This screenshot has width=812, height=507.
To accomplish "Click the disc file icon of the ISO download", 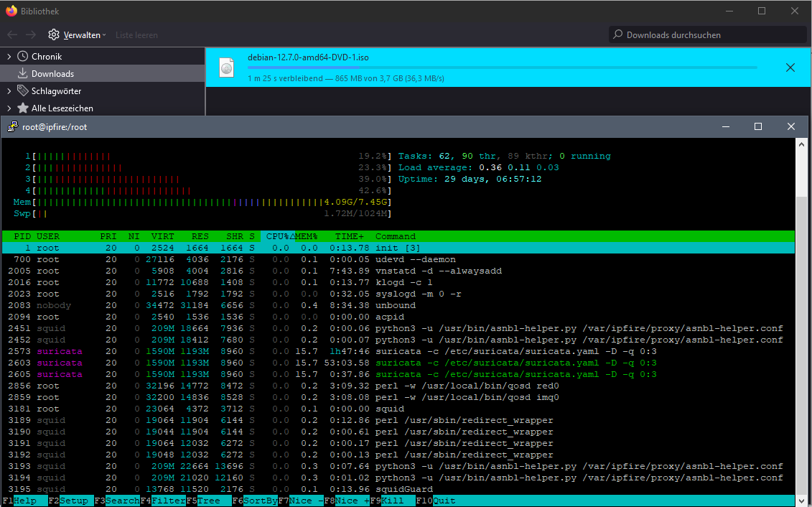I will point(227,68).
